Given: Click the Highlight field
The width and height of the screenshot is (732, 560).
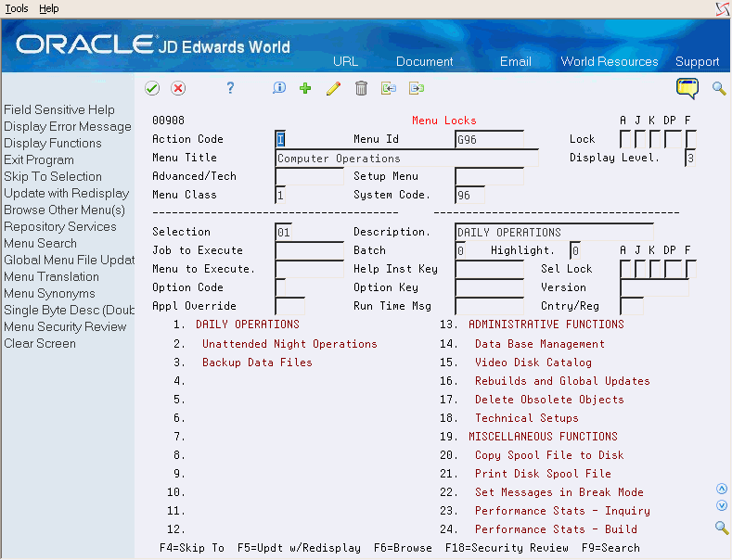Looking at the screenshot, I should [x=575, y=250].
